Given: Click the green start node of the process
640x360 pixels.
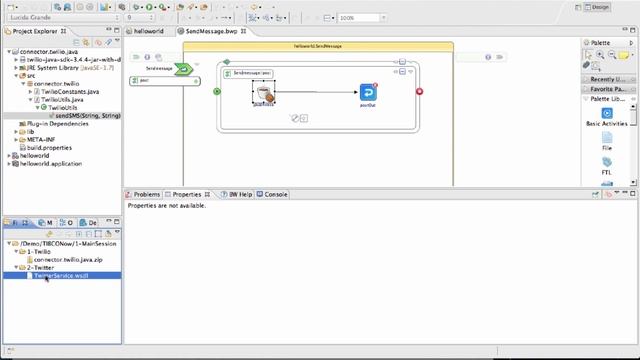Looking at the screenshot, I should click(217, 91).
